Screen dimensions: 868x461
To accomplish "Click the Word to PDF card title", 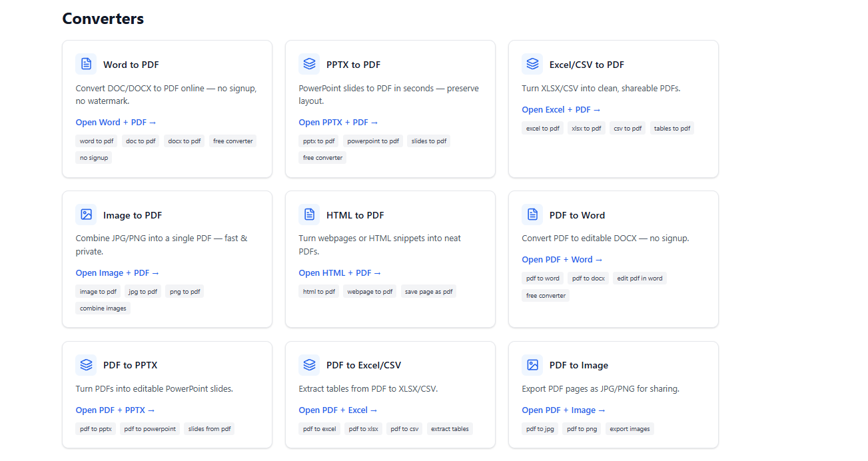I will click(x=131, y=65).
